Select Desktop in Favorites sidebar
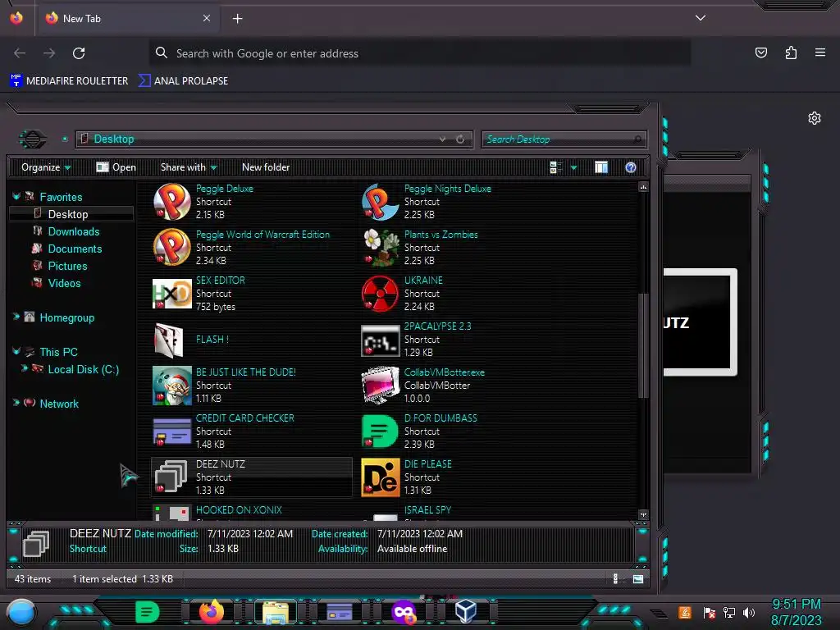Viewport: 840px width, 630px height. 71,214
